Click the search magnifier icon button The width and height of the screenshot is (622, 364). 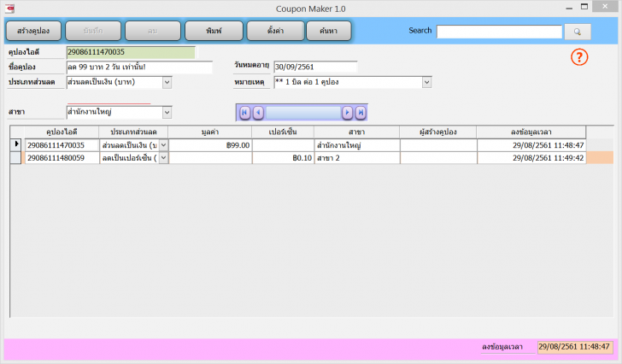[x=578, y=32]
